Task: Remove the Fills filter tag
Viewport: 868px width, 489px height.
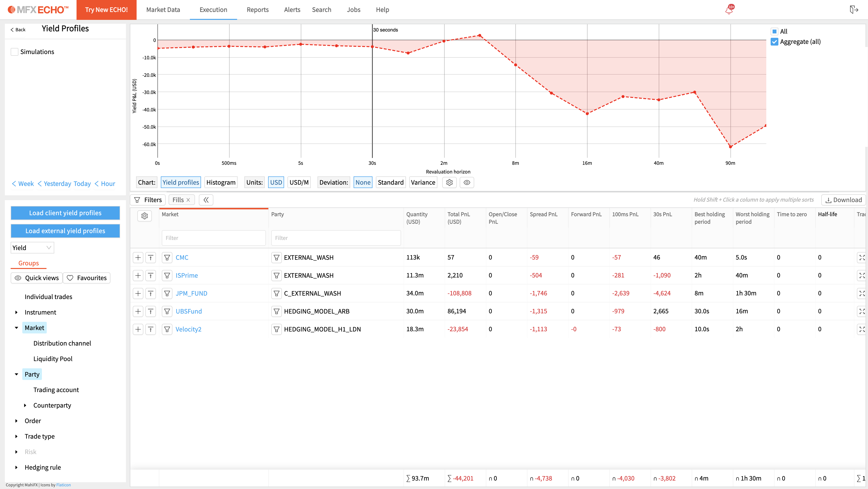Action: (188, 200)
